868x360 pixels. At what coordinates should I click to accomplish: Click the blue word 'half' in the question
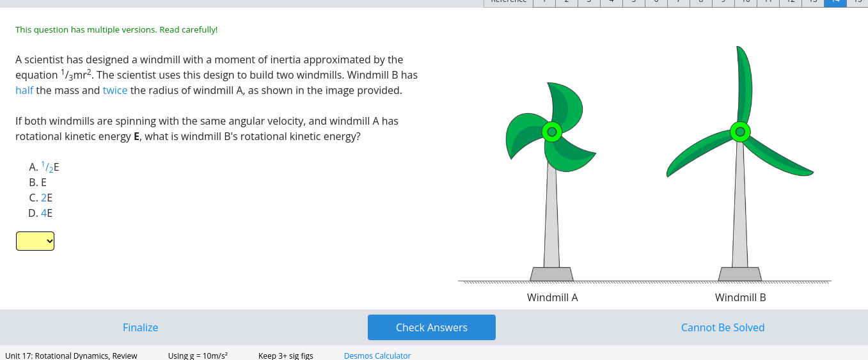(x=24, y=90)
